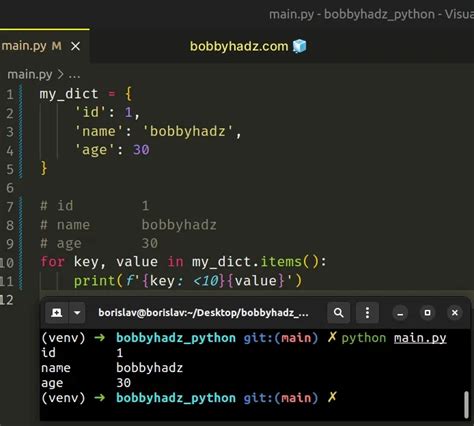This screenshot has width=474, height=426.
Task: Click the breadcrumb ellipsis after main.py
Action: coord(74,75)
